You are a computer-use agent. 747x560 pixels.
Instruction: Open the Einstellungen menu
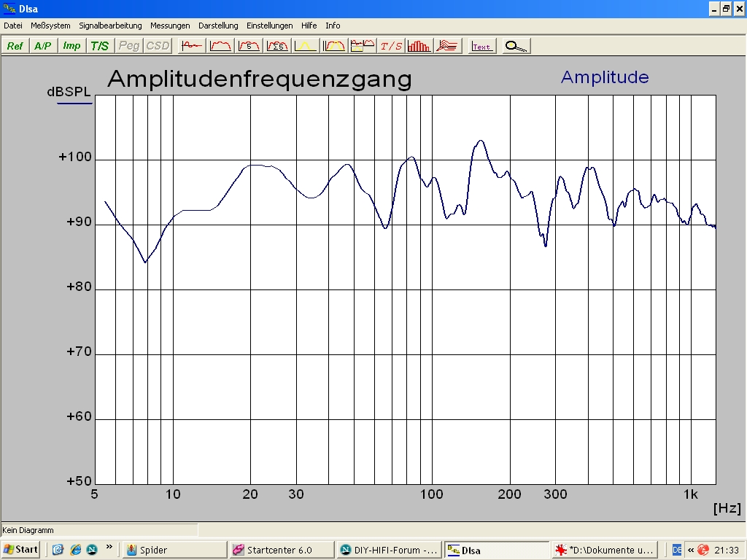269,26
